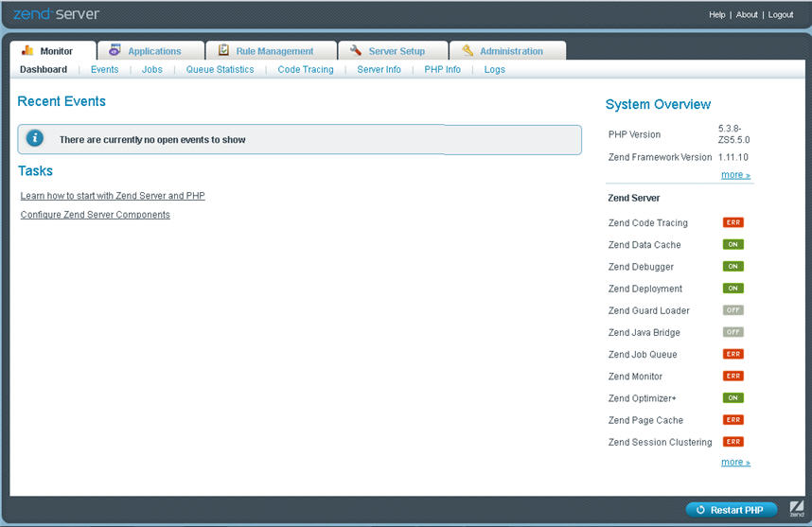Switch to the PHP Info section
Image resolution: width=812 pixels, height=527 pixels.
click(x=442, y=69)
